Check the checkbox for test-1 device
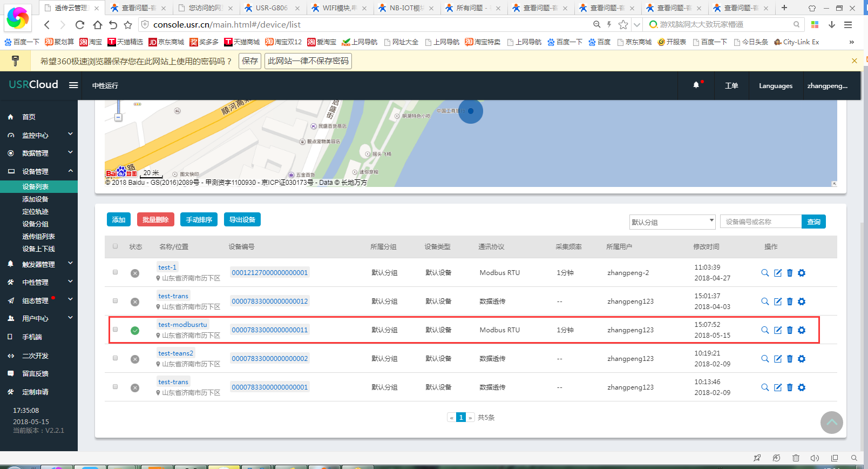 115,272
